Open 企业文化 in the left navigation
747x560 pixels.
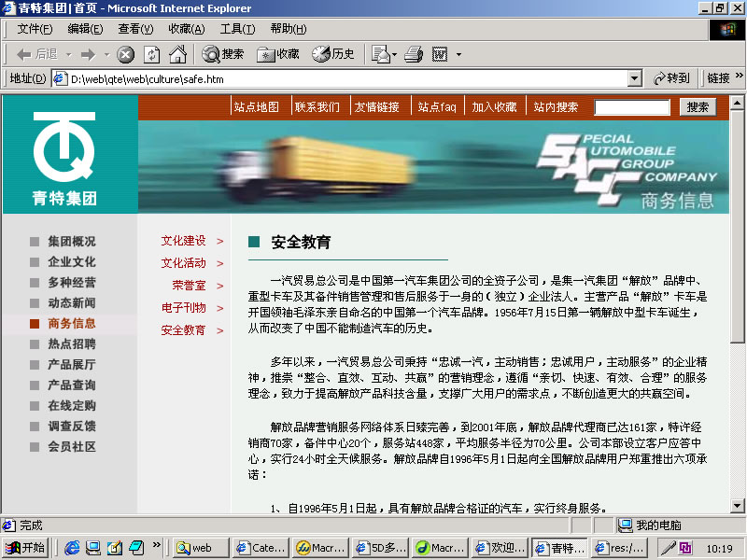[x=72, y=262]
